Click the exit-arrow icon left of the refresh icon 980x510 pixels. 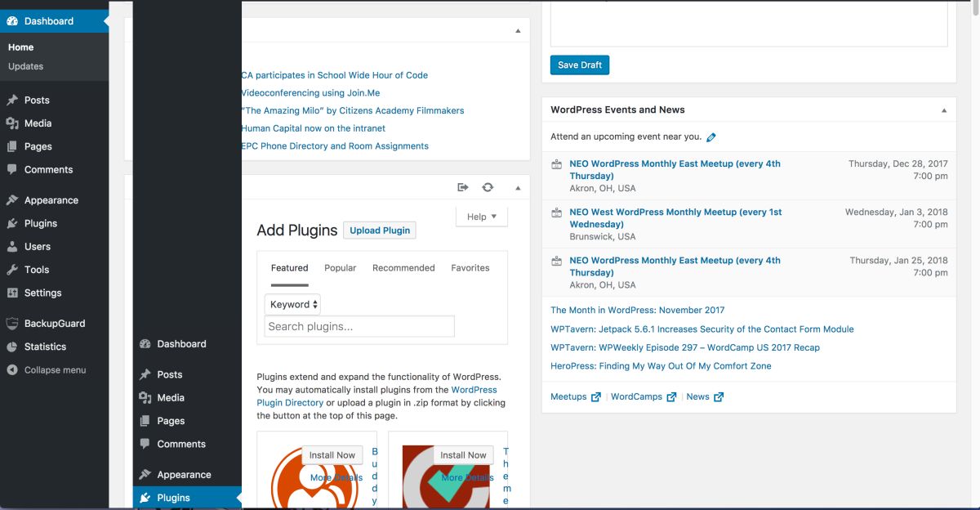click(463, 187)
